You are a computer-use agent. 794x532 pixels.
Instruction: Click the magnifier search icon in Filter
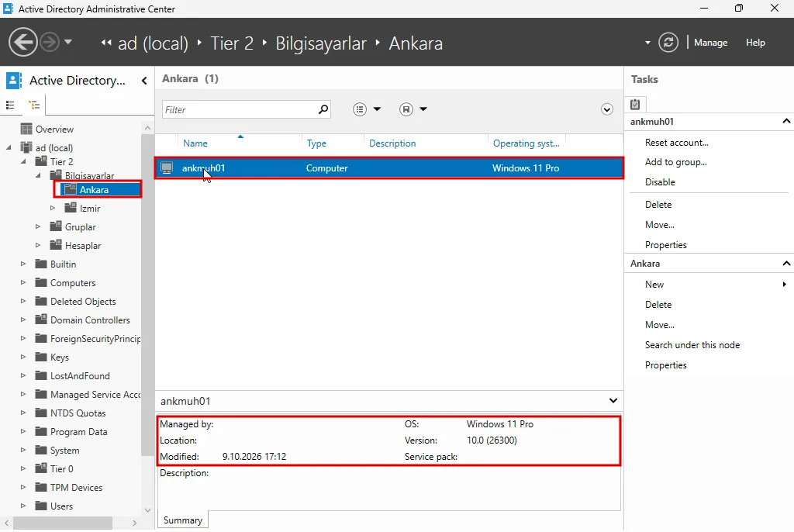[x=323, y=109]
